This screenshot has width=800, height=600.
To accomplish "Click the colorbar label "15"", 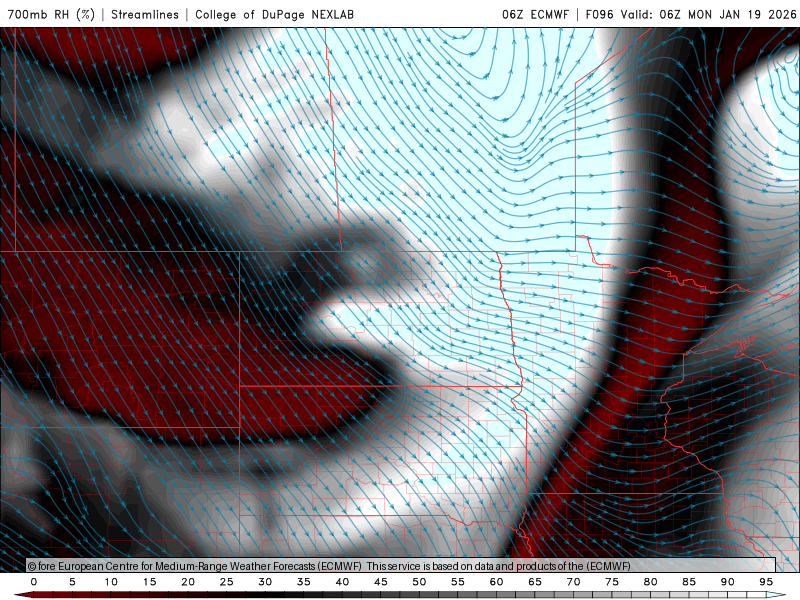I will 149,582.
